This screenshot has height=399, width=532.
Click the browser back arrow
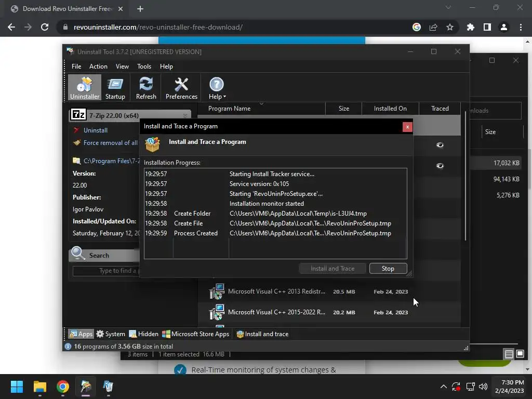[x=11, y=27]
